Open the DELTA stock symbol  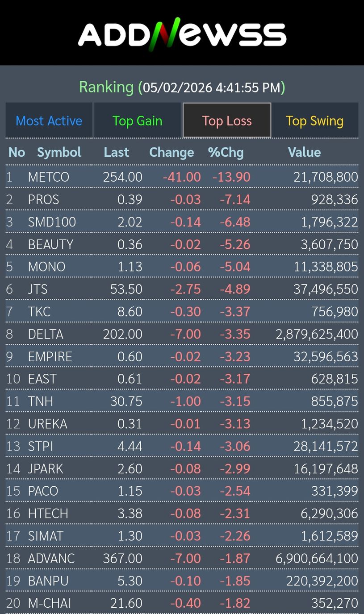pos(46,334)
